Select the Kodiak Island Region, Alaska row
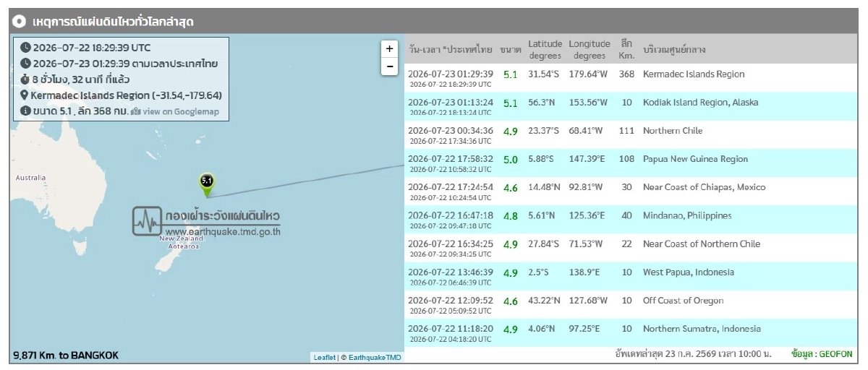Image resolution: width=868 pixels, height=370 pixels. click(x=631, y=106)
